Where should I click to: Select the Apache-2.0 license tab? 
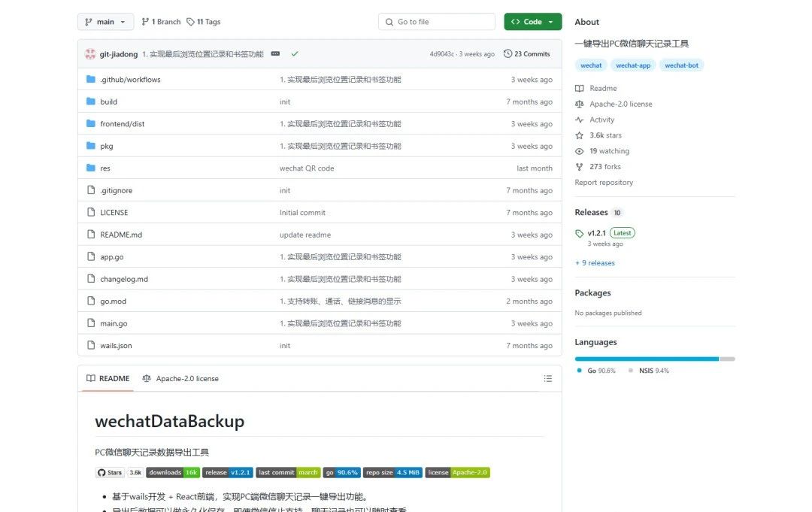pyautogui.click(x=180, y=378)
